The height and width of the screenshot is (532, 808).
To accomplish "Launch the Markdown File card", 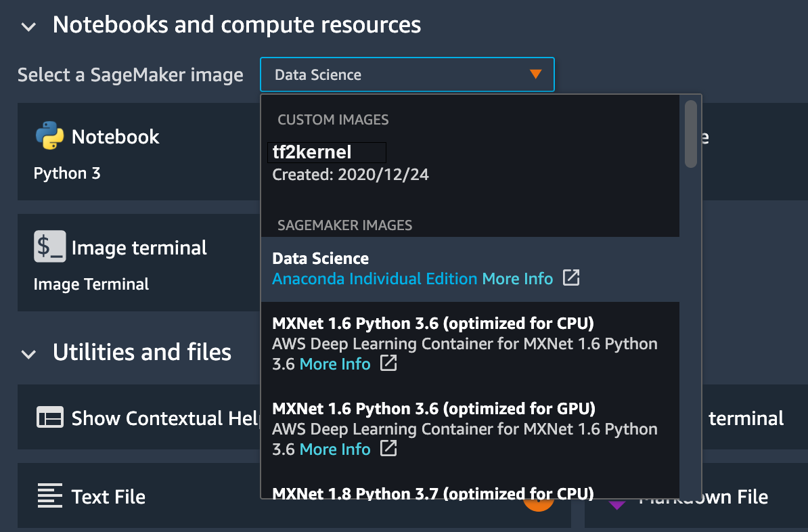I will coord(703,497).
